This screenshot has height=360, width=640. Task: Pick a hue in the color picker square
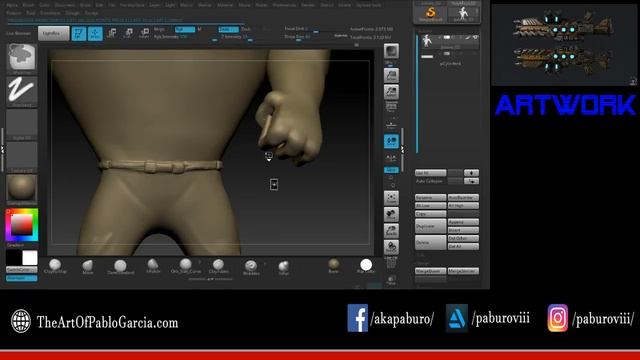(x=22, y=225)
